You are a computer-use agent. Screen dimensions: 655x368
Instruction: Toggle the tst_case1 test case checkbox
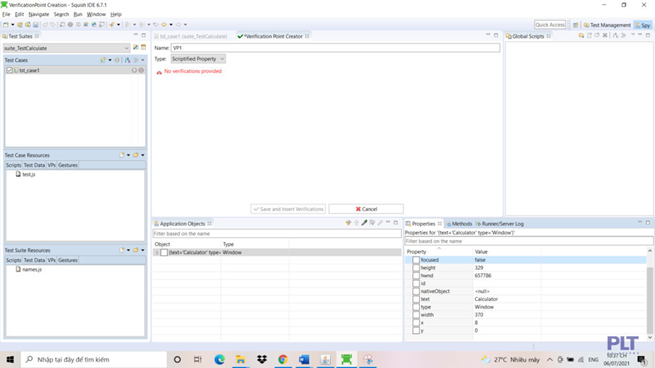click(10, 70)
